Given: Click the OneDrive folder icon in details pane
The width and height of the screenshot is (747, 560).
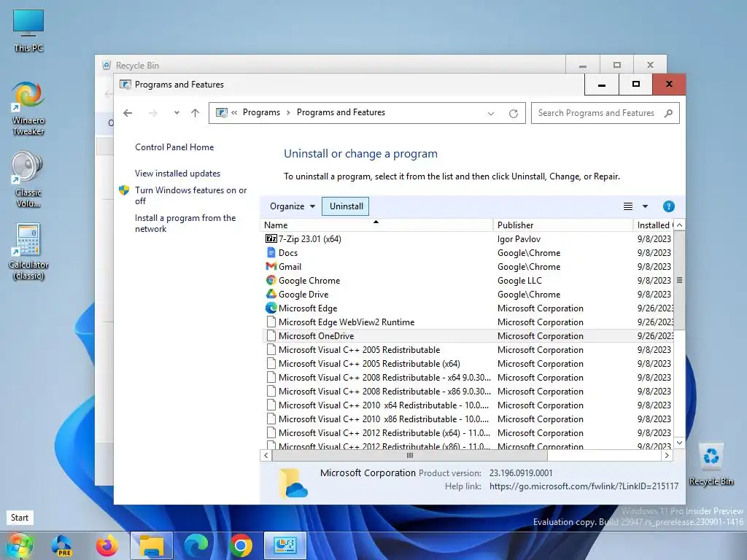Looking at the screenshot, I should coord(293,483).
